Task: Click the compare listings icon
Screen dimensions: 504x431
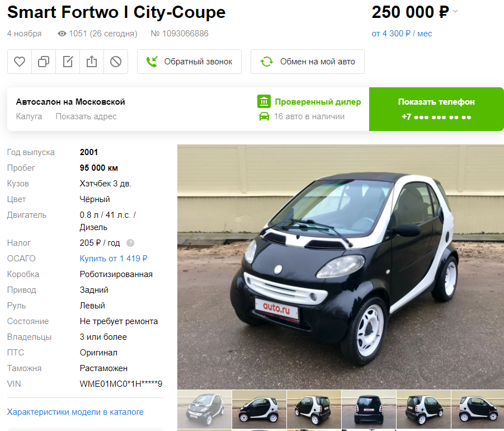Action: [x=44, y=62]
